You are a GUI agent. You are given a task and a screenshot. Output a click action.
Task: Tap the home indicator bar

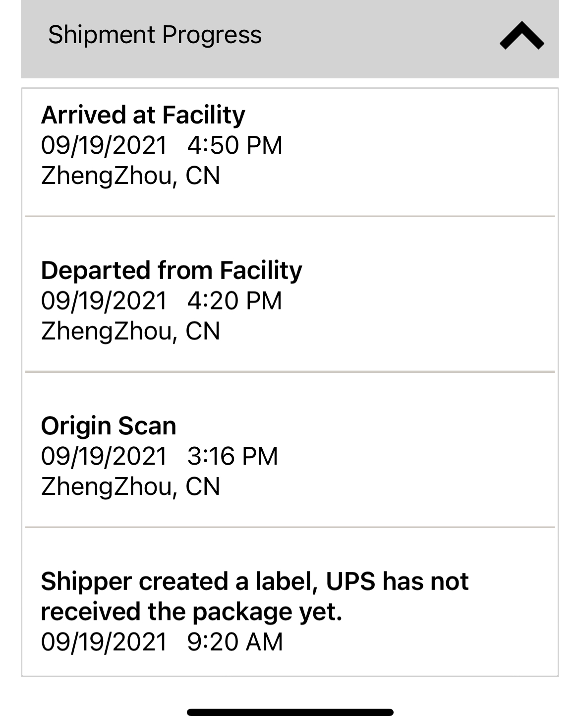click(x=290, y=712)
